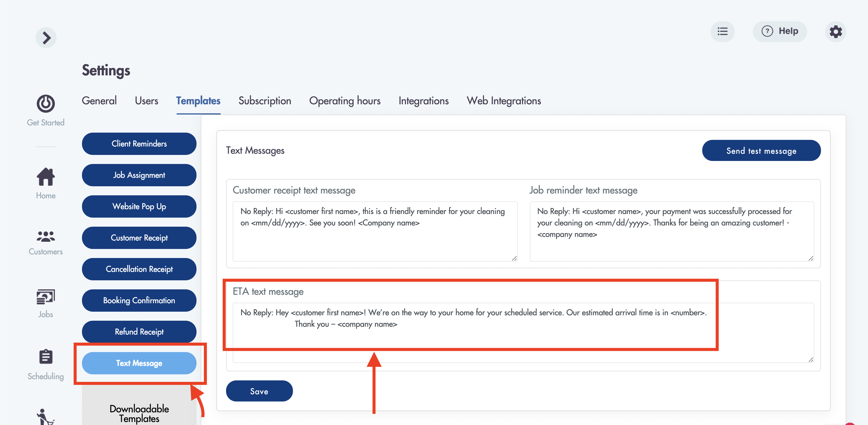Click into Job reminder text message field
Image resolution: width=868 pixels, height=425 pixels.
[x=672, y=231]
